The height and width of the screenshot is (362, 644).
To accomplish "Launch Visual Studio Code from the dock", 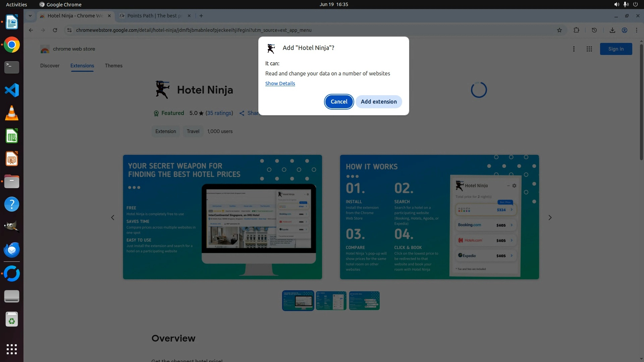I will 12,90.
